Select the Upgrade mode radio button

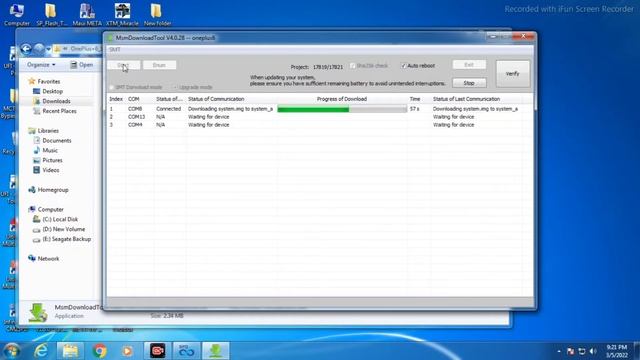(175, 87)
